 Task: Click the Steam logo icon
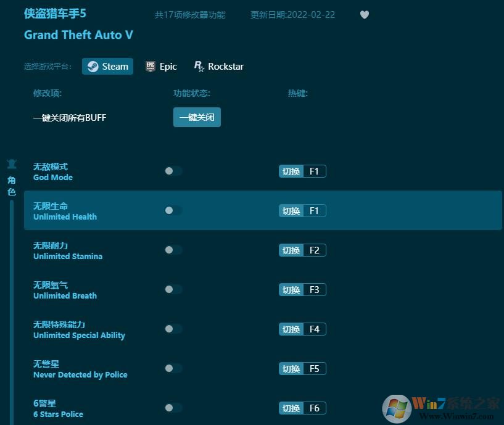pos(93,67)
